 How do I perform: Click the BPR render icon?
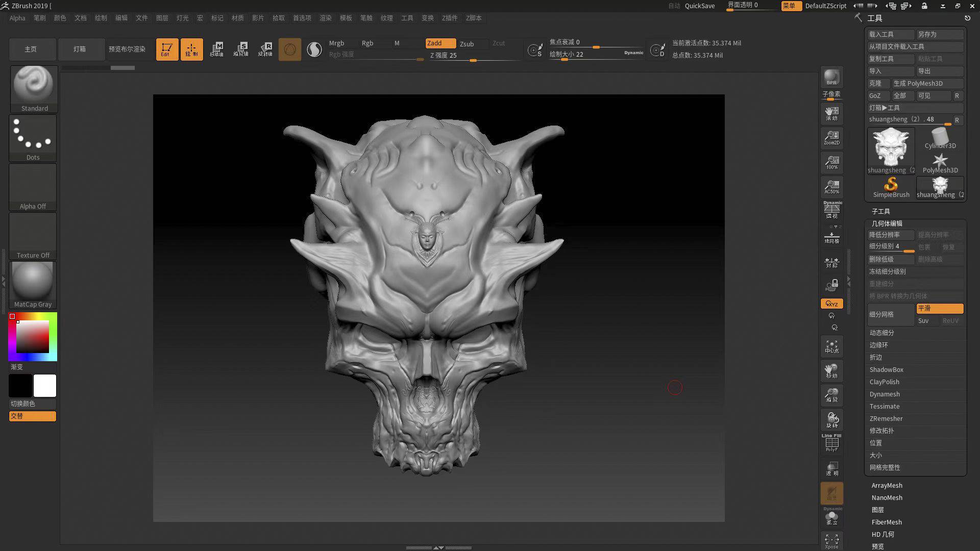[831, 78]
